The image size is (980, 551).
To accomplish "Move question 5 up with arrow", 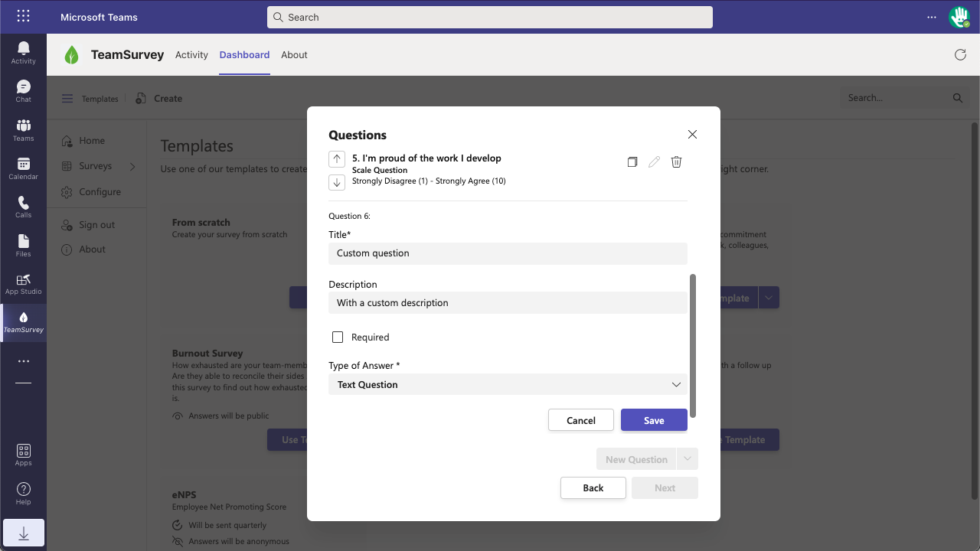I will [x=337, y=158].
